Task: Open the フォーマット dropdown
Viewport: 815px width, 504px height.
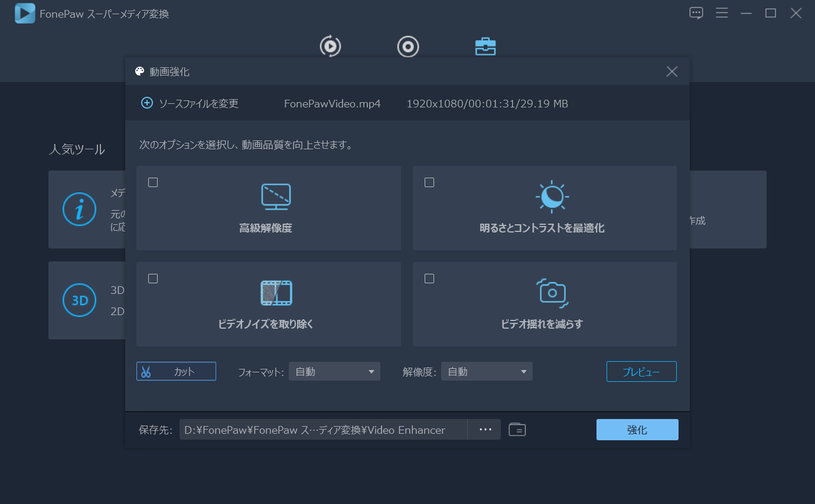Action: tap(334, 371)
